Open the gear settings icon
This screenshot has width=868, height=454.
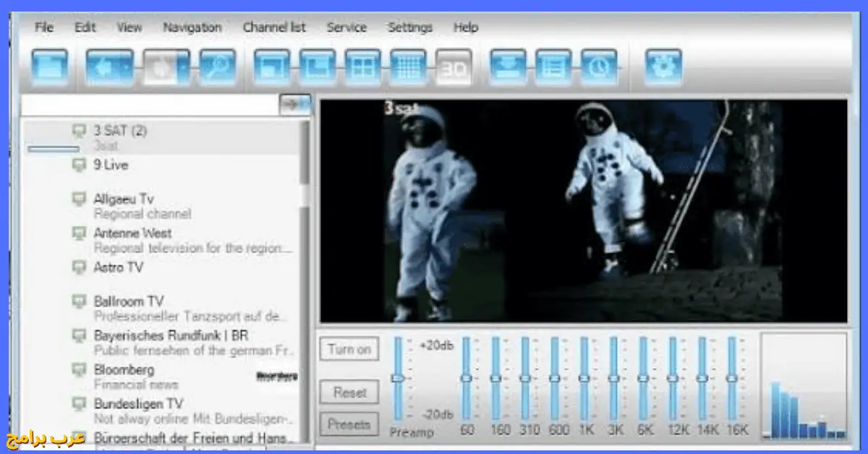coord(663,68)
